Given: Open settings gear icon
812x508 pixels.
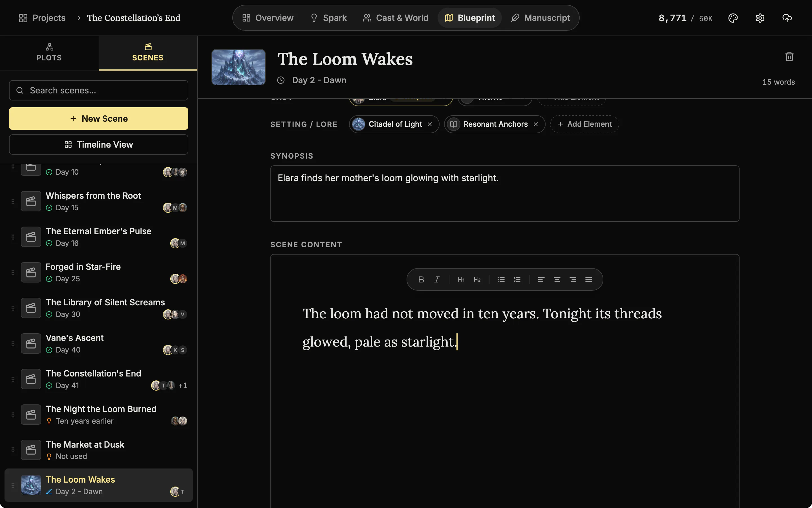Looking at the screenshot, I should point(760,18).
